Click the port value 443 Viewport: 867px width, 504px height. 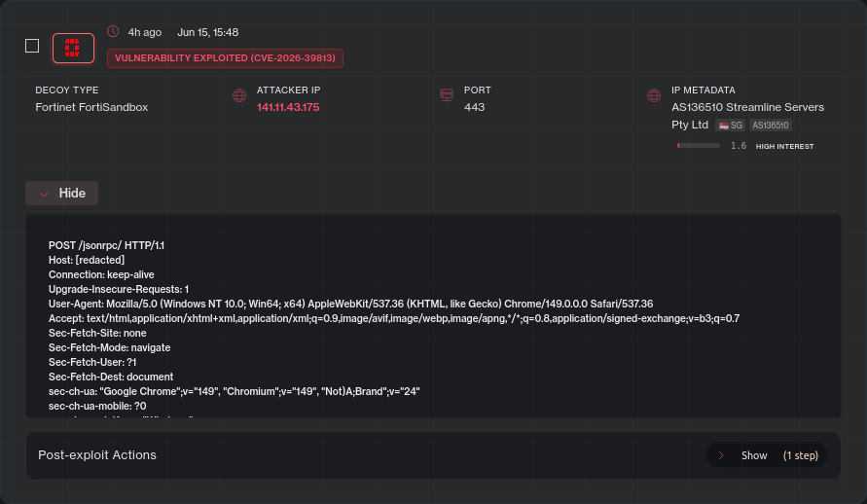475,107
